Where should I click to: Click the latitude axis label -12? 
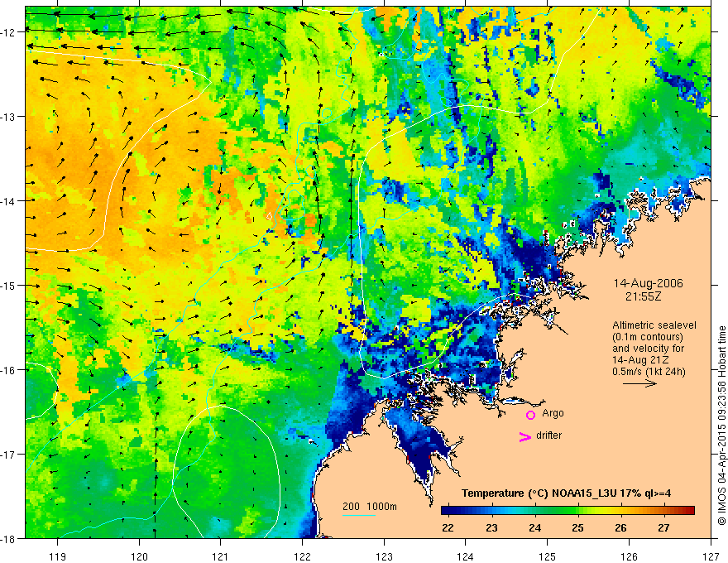pos(10,32)
